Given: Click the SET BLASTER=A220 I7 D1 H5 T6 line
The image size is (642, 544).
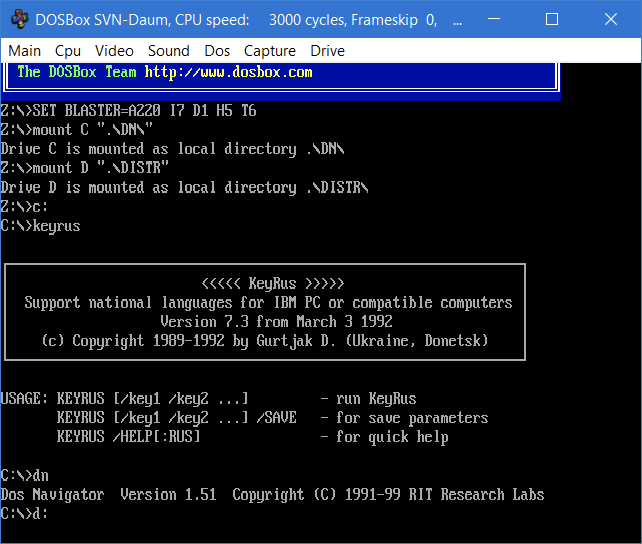Looking at the screenshot, I should [129, 111].
